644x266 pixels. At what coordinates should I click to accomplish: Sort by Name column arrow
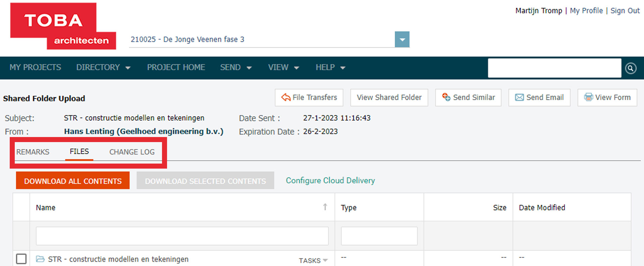point(325,207)
